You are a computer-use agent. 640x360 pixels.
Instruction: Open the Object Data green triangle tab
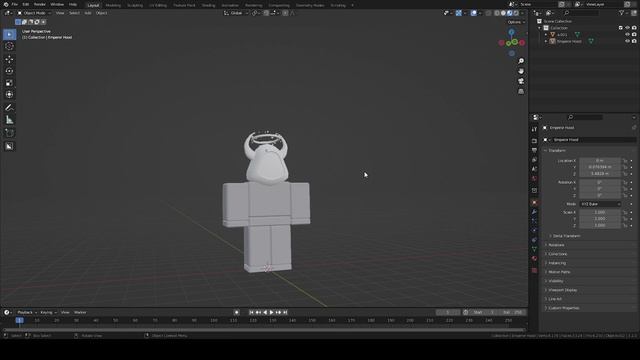click(534, 249)
